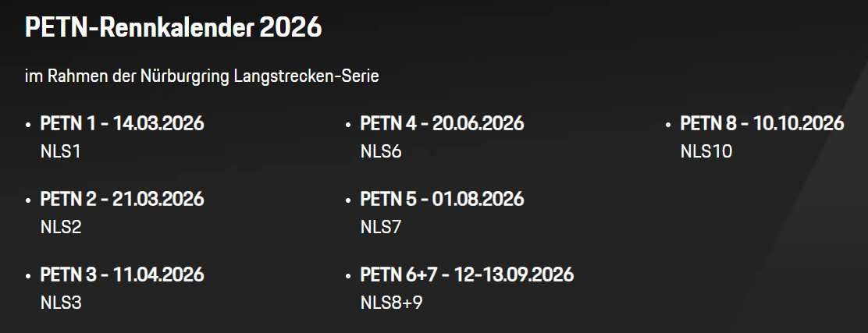Open the PETN 2 - 21.03.2026 entry

(122, 199)
